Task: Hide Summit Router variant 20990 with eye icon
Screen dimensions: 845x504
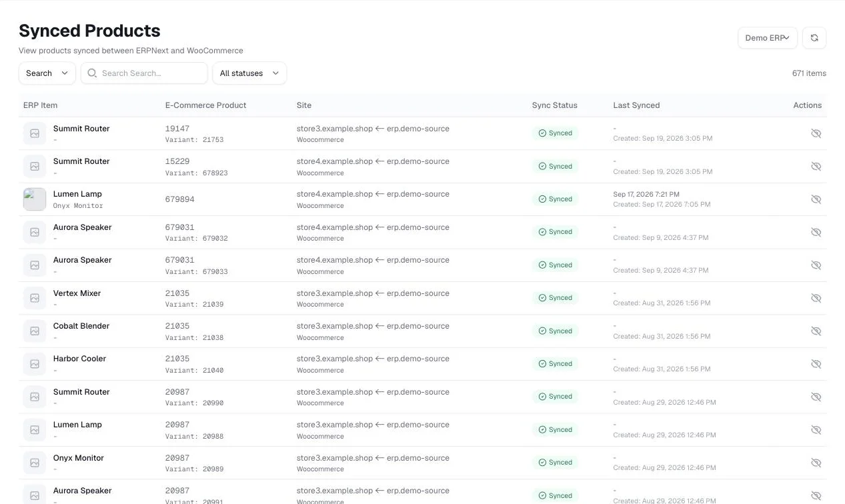Action: click(816, 397)
